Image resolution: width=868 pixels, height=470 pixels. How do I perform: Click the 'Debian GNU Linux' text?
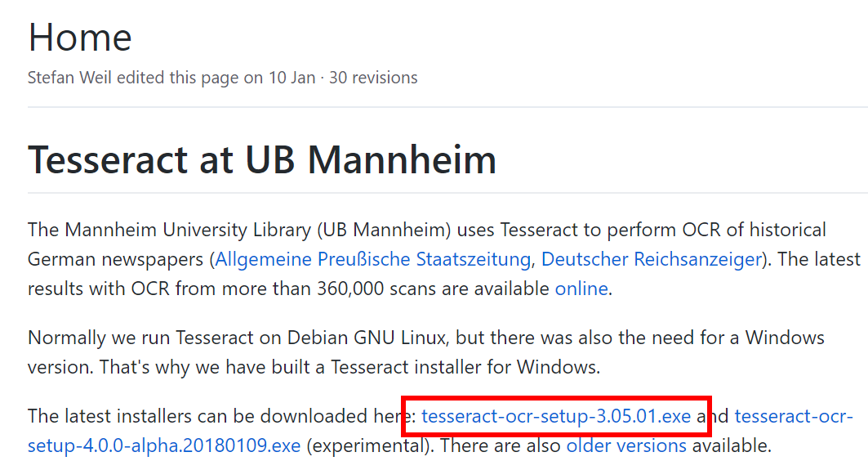(367, 338)
